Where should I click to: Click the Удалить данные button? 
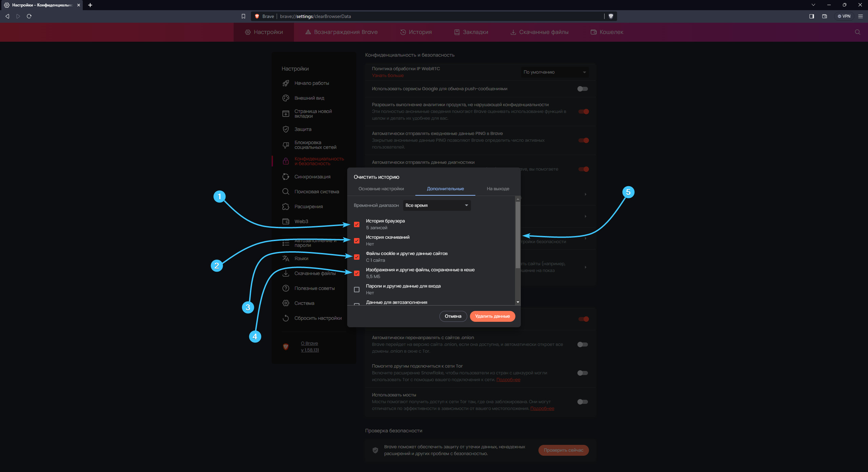click(x=492, y=316)
